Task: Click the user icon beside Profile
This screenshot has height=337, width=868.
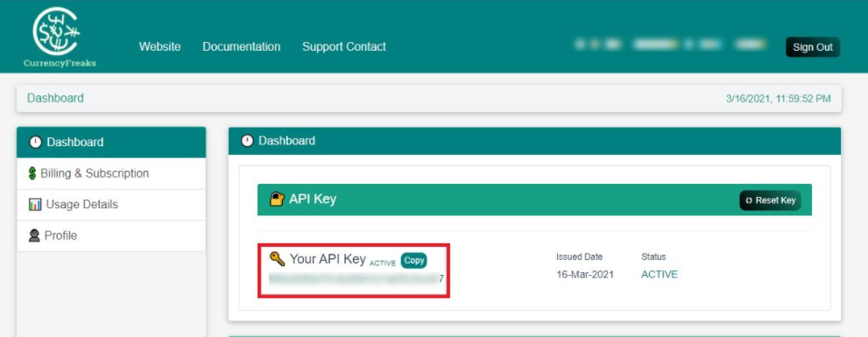Action: point(34,235)
